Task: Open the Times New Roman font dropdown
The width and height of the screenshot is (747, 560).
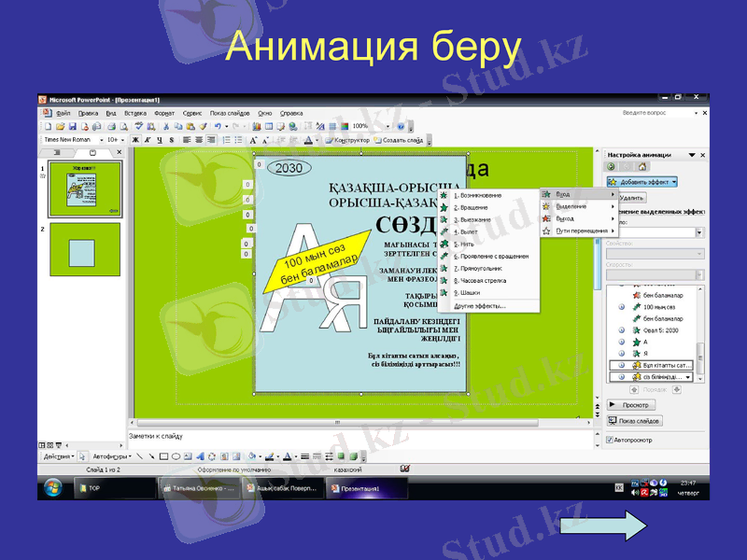Action: [100, 140]
